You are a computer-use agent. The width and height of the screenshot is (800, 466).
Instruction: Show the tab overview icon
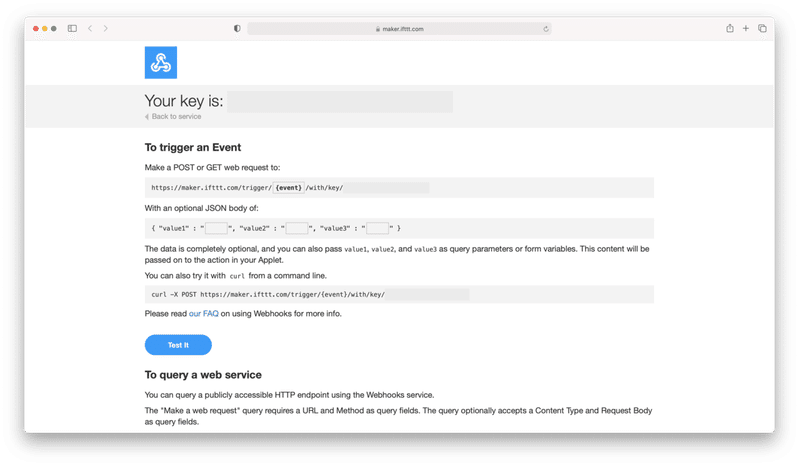[x=762, y=29]
